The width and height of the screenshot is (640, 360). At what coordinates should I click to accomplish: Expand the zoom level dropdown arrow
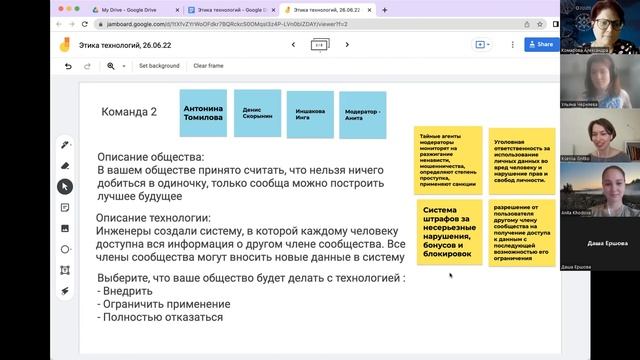click(124, 66)
